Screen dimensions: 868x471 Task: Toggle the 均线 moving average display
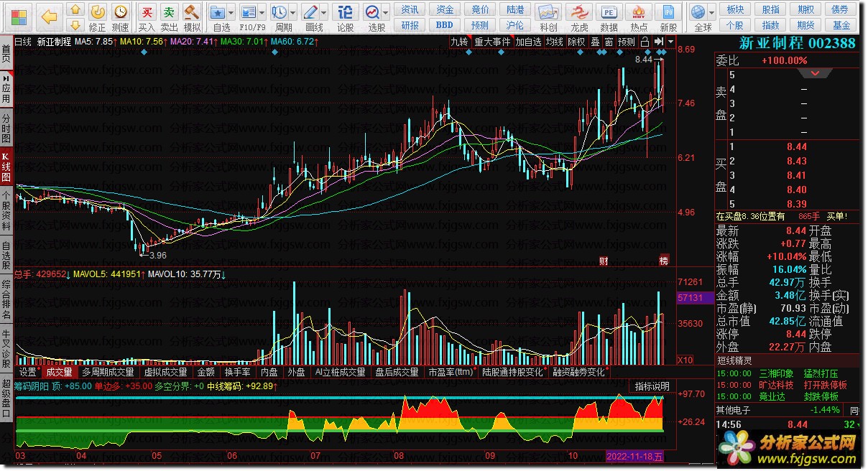pos(554,42)
